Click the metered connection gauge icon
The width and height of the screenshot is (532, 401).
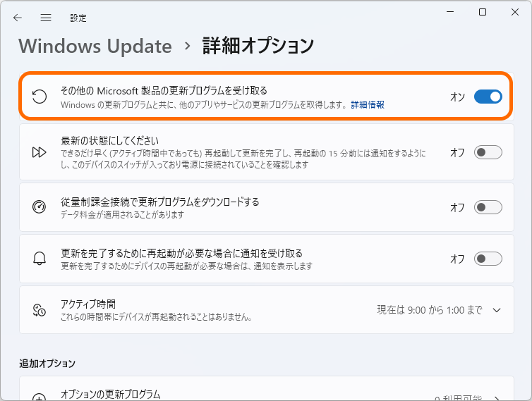(x=40, y=206)
